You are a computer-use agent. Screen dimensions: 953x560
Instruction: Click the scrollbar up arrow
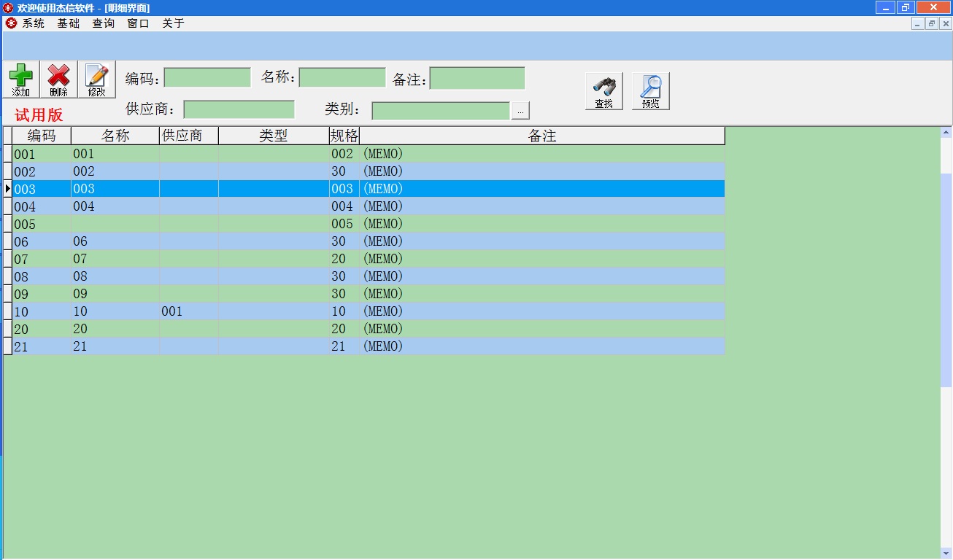coord(946,133)
